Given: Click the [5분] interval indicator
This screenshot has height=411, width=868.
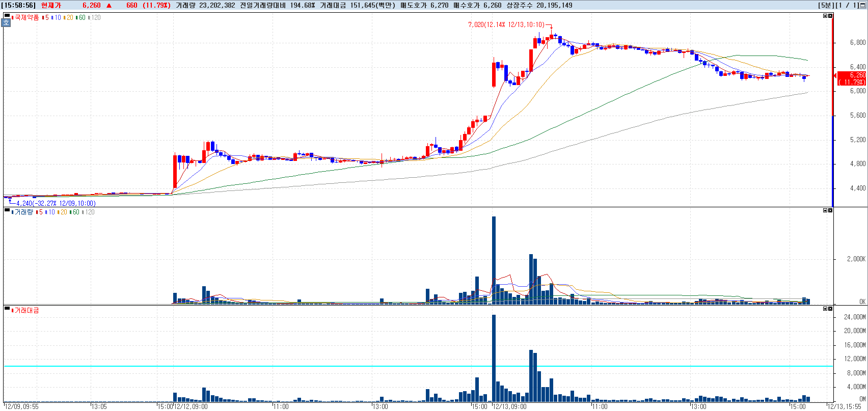Looking at the screenshot, I should [x=826, y=5].
